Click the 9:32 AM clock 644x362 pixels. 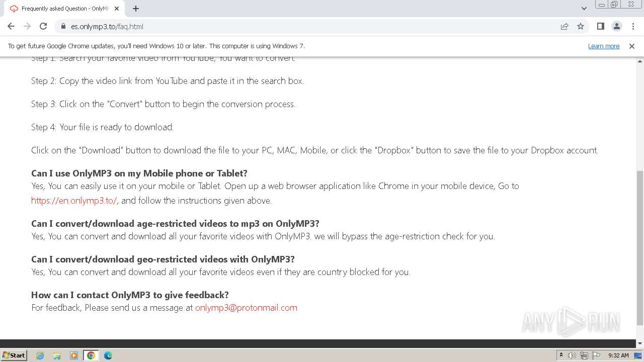pos(618,355)
